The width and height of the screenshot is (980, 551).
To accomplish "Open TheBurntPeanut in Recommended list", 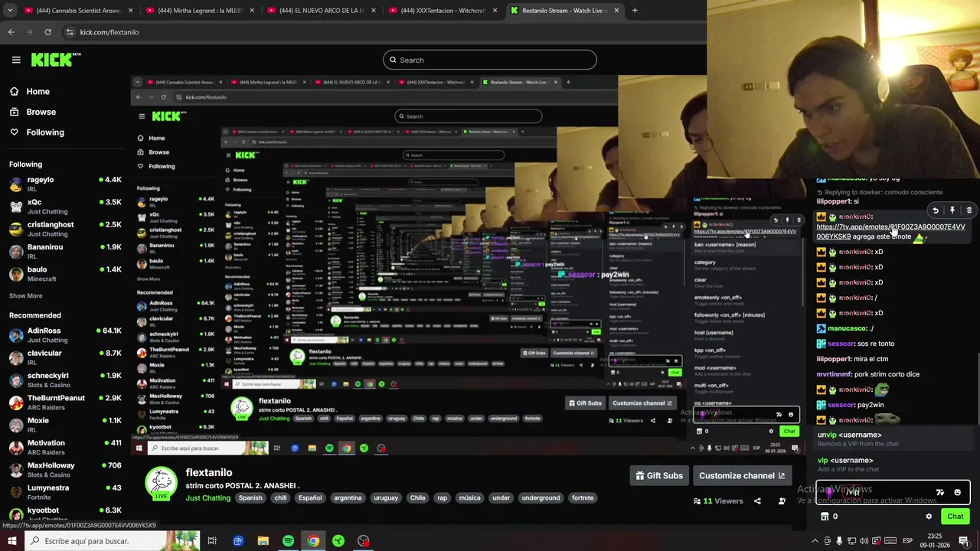I will click(x=65, y=402).
